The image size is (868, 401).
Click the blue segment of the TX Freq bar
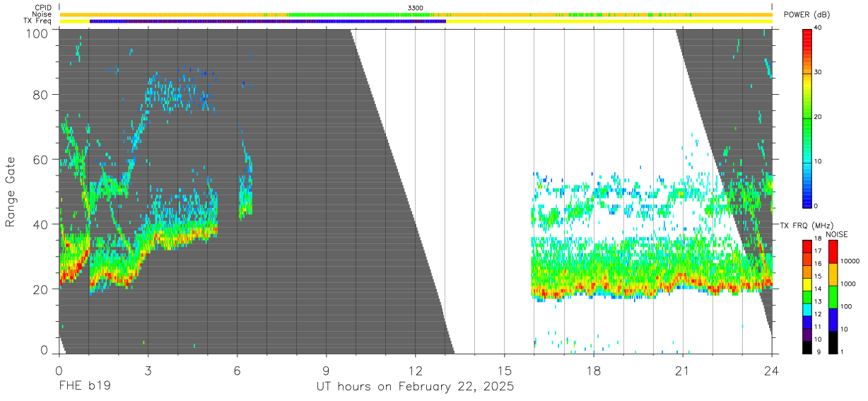click(267, 21)
